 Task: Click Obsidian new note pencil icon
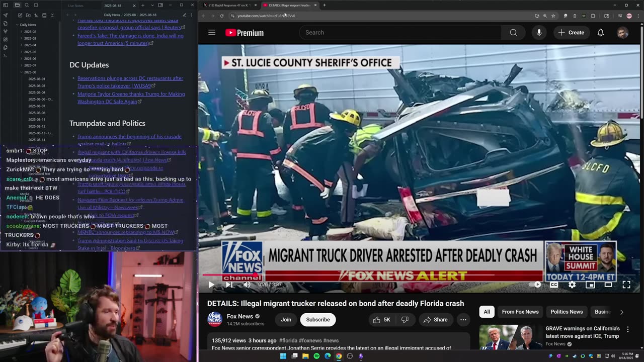point(20,16)
